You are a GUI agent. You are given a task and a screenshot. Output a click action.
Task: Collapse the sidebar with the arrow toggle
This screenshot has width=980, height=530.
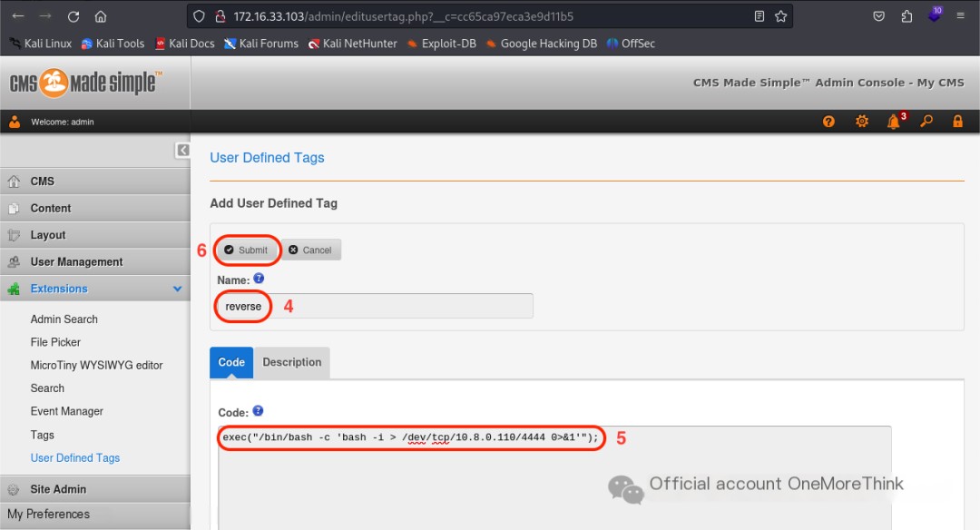182,150
